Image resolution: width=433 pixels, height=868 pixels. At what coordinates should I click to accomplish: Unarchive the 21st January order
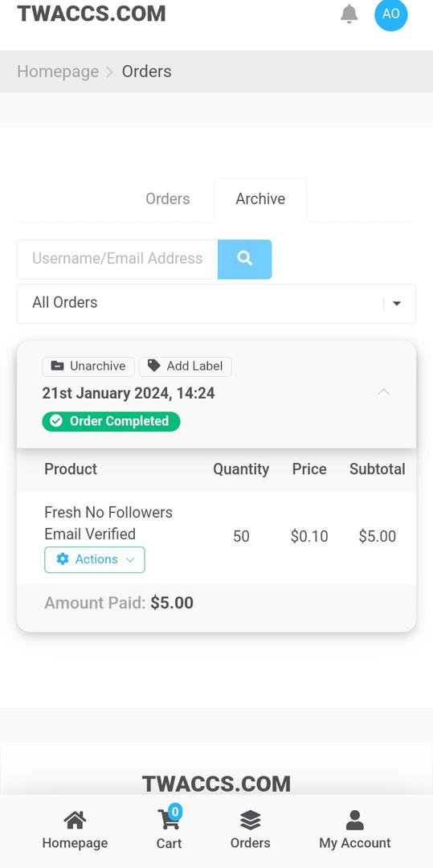pyautogui.click(x=88, y=366)
